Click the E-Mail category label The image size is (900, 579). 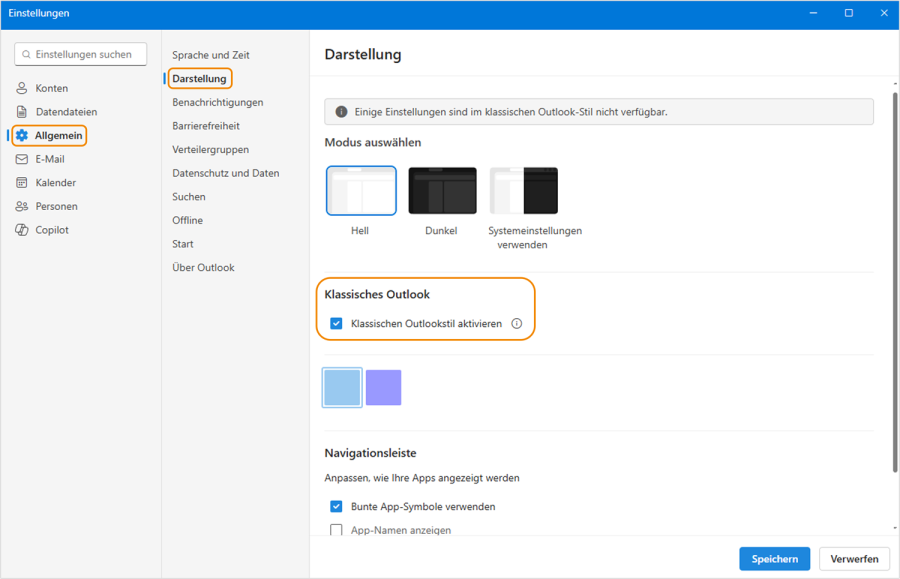click(x=50, y=159)
